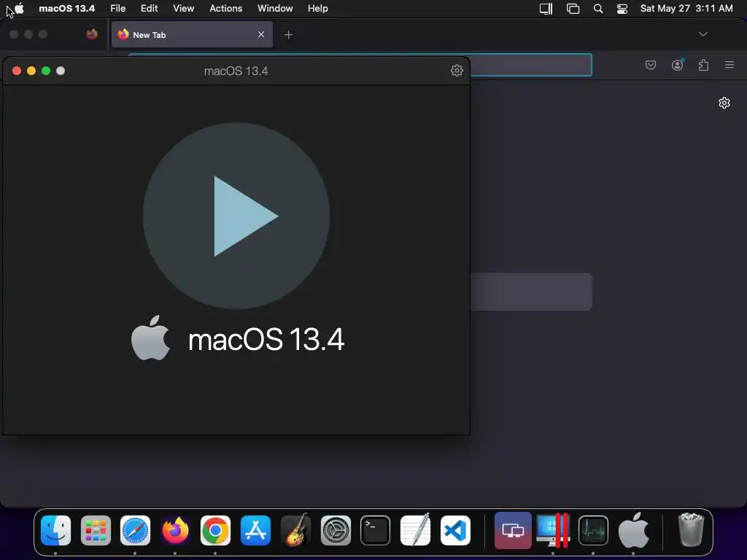Open the New Tab personalize gear in Firefox
This screenshot has width=747, height=560.
(x=724, y=103)
